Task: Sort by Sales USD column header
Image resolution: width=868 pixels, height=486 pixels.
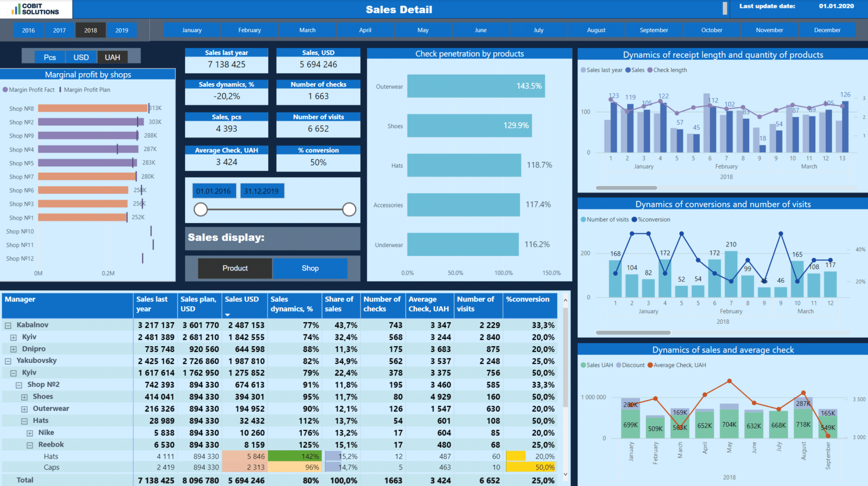Action: tap(244, 305)
